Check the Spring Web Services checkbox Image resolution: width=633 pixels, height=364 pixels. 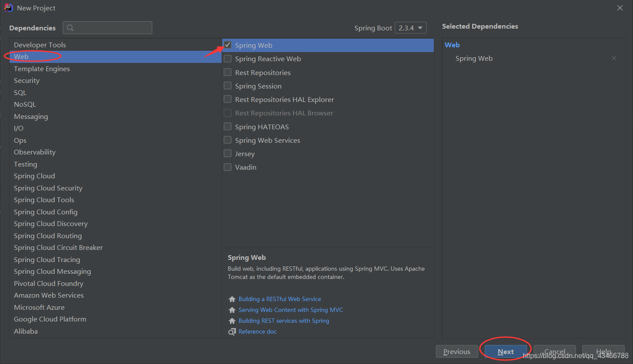(227, 140)
